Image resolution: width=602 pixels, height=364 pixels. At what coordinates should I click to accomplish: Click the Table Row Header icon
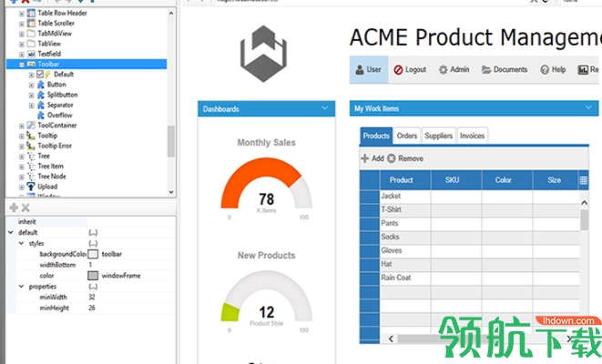pyautogui.click(x=31, y=13)
